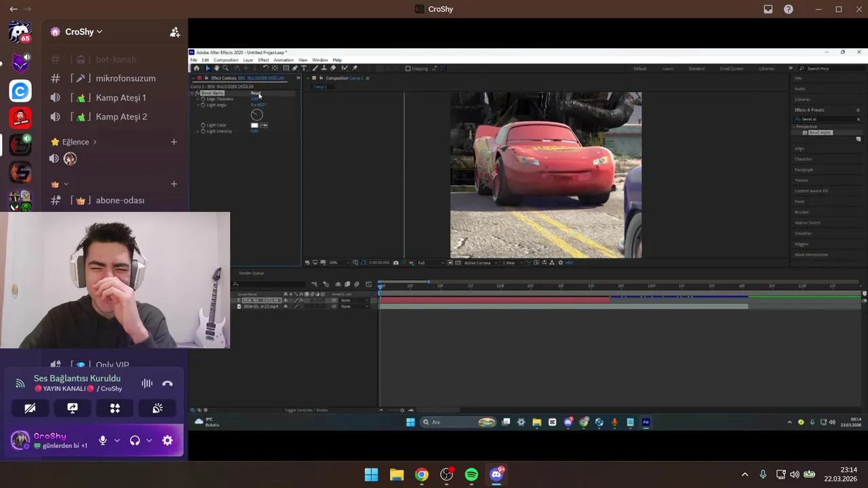Select the Home icon in After Effects toolbar
868x488 pixels.
pyautogui.click(x=197, y=68)
